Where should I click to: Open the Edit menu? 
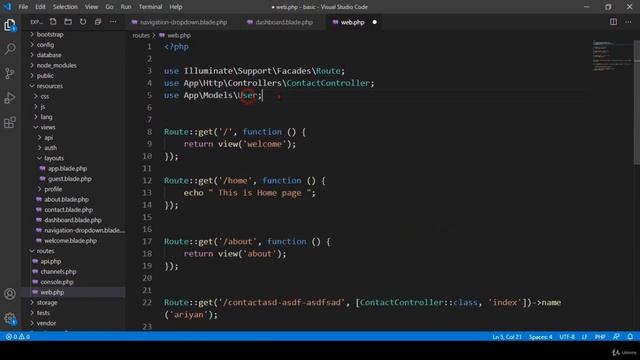click(x=40, y=7)
